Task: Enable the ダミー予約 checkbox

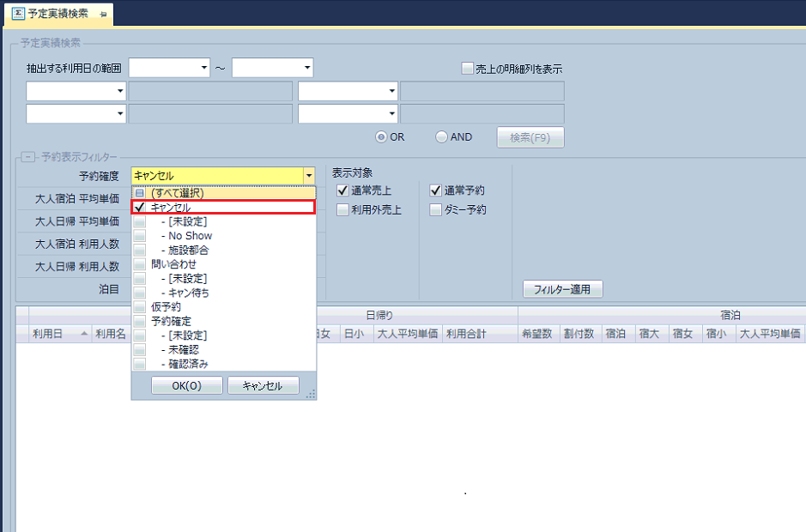Action: click(x=436, y=209)
